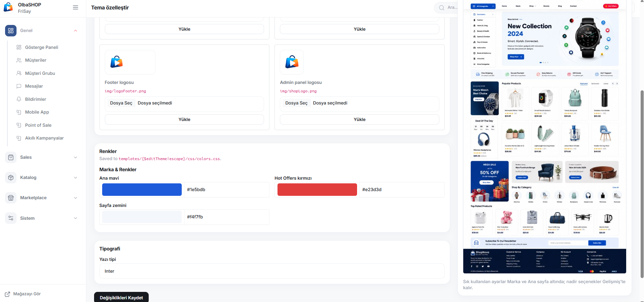Click the Hot Offers kırmızı hex field

[402, 190]
